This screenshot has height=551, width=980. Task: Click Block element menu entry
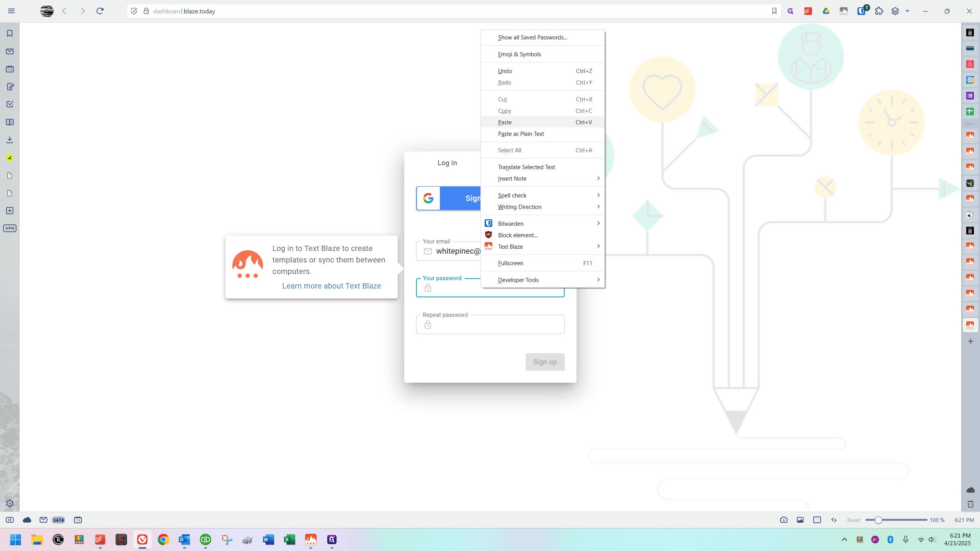coord(542,235)
